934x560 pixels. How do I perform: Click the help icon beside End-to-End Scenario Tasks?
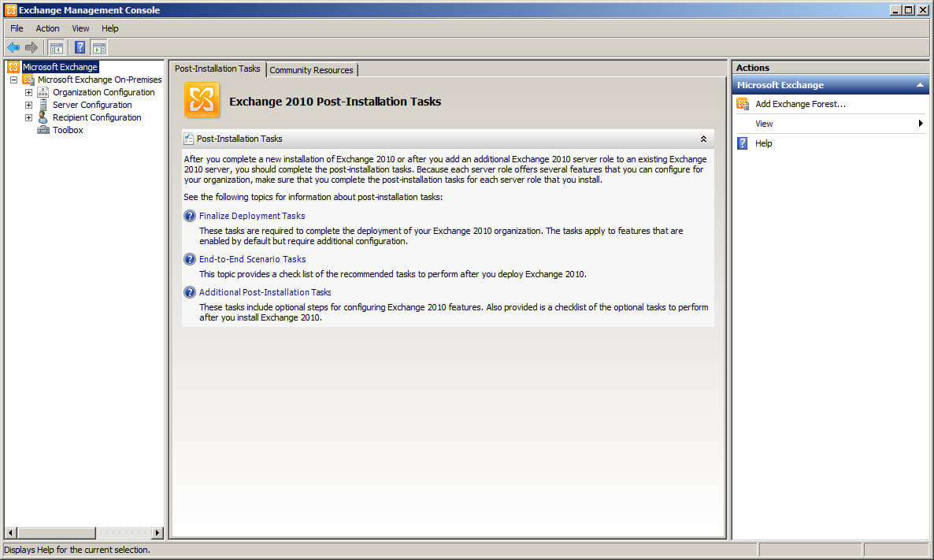coord(190,259)
